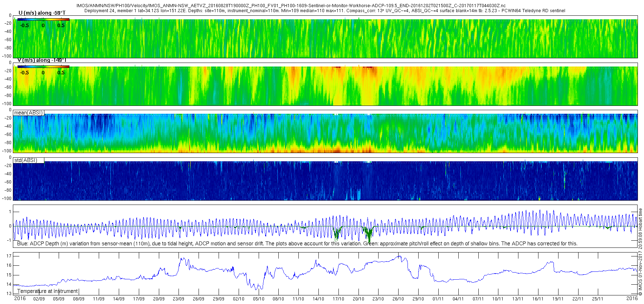Click the "05/09" date tick label

(59, 299)
